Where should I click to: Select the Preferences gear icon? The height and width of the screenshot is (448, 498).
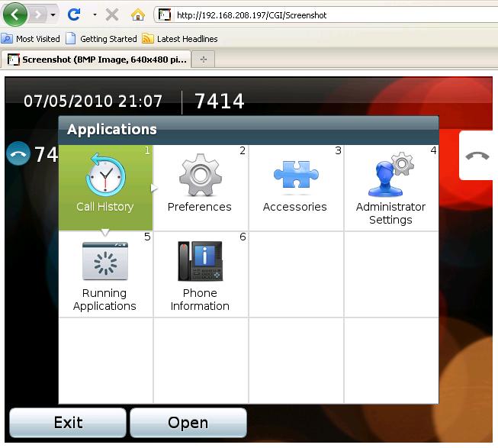click(201, 175)
